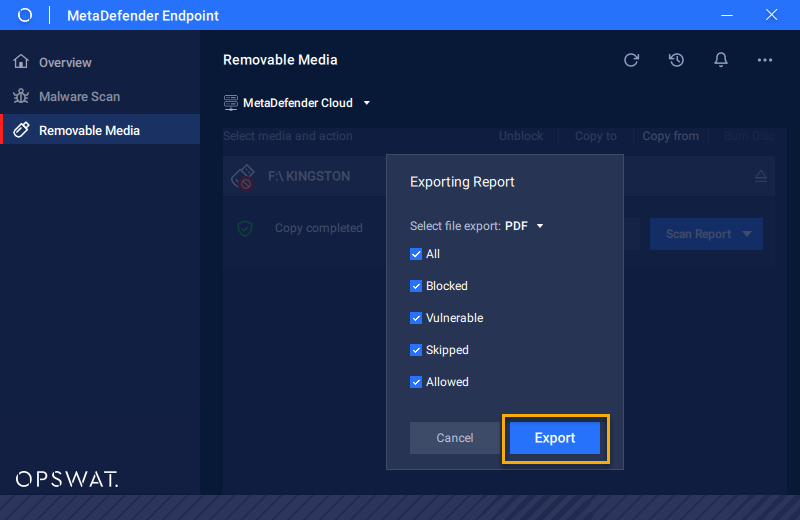Screen dimensions: 800x520
Task: Minimize the MetaDefender Endpoint window
Action: click(727, 15)
